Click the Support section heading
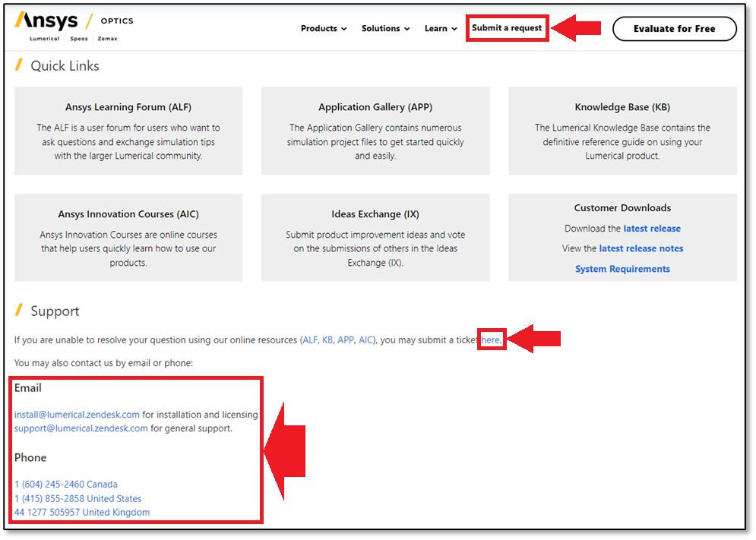The height and width of the screenshot is (540, 756). (55, 311)
